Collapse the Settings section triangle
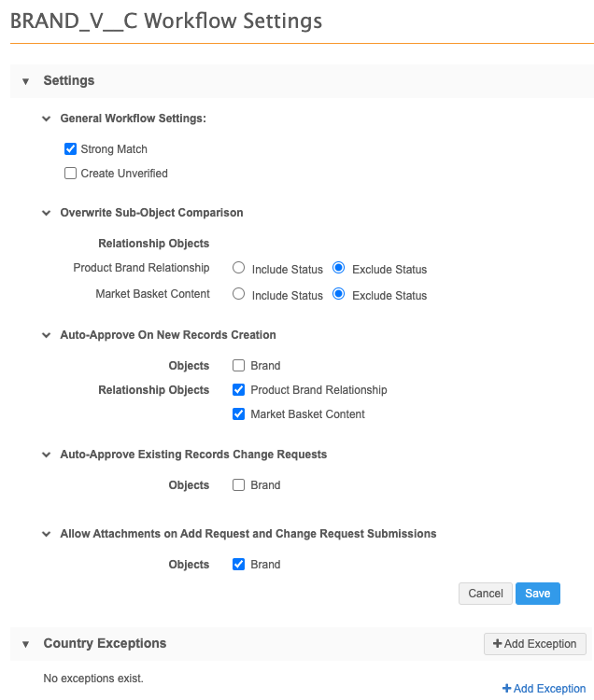594x700 pixels. [x=26, y=81]
